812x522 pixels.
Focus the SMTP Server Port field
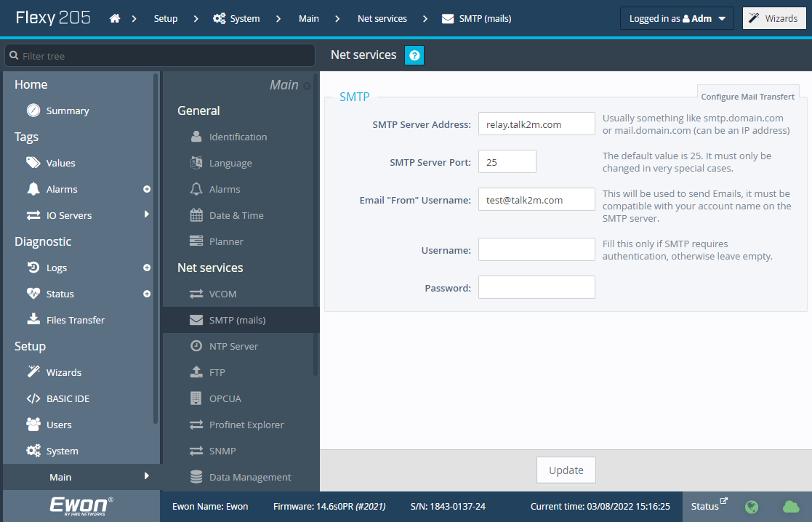(507, 161)
